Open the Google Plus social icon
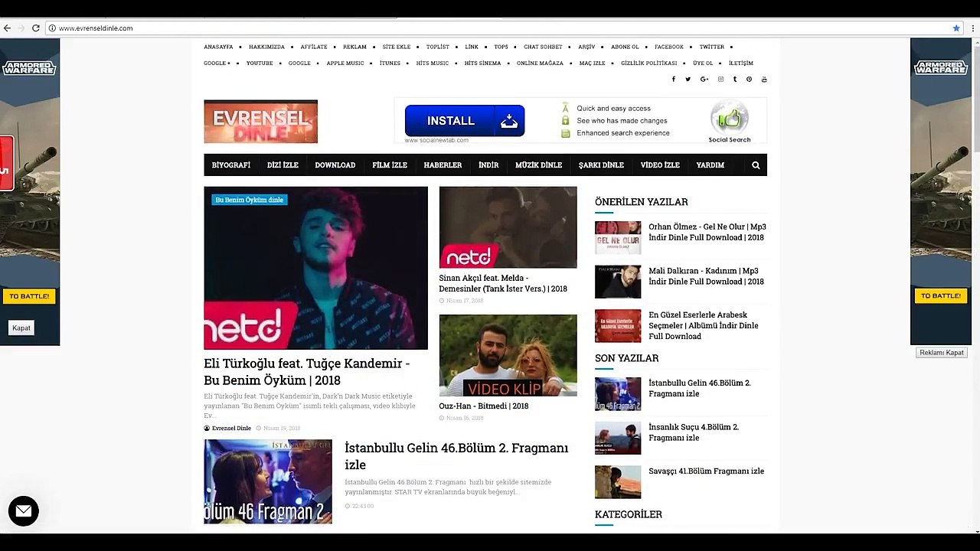Viewport: 980px width, 551px height. point(704,80)
